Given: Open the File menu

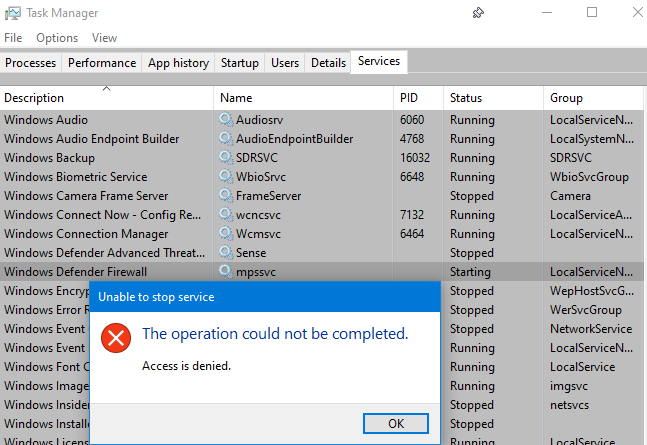Looking at the screenshot, I should [13, 38].
